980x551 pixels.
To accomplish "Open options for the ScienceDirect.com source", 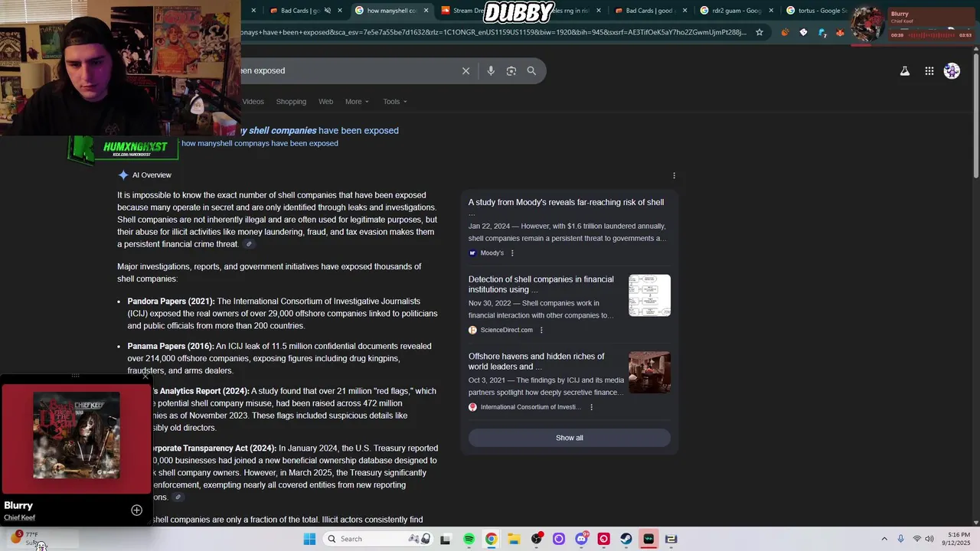I will [x=541, y=330].
